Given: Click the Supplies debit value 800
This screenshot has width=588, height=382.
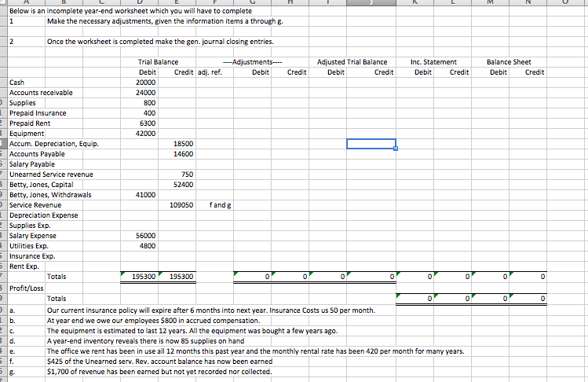Looking at the screenshot, I should tap(149, 102).
